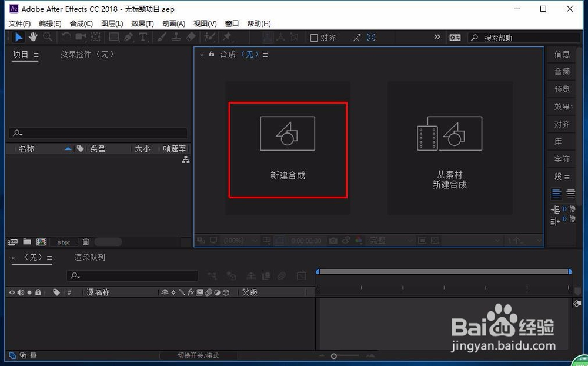Click the blue dashed-frame snap icon
Screen dimensions: 588x366
click(x=371, y=37)
